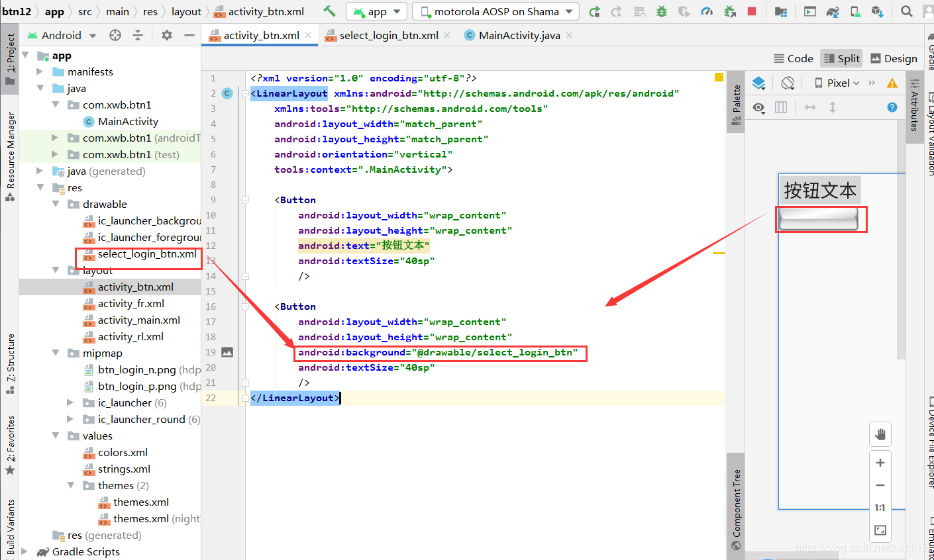934x560 pixels.
Task: Open Project panel settings gear
Action: tap(167, 35)
